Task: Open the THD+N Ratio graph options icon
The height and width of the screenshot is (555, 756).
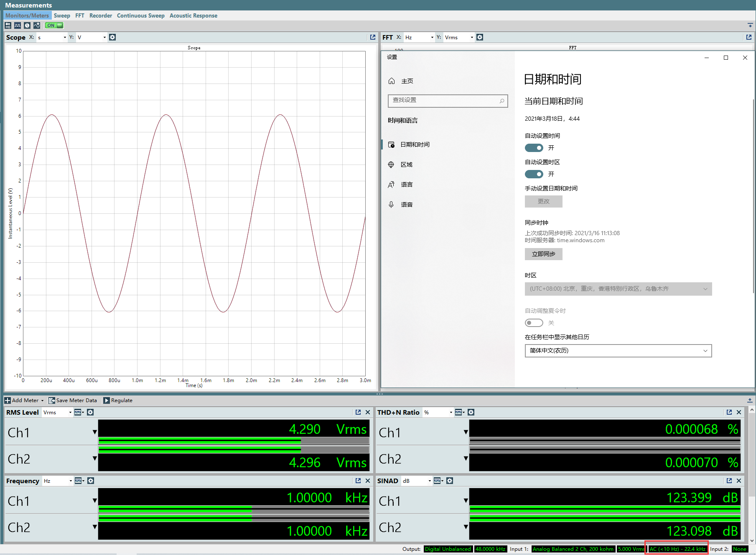Action: (x=460, y=412)
